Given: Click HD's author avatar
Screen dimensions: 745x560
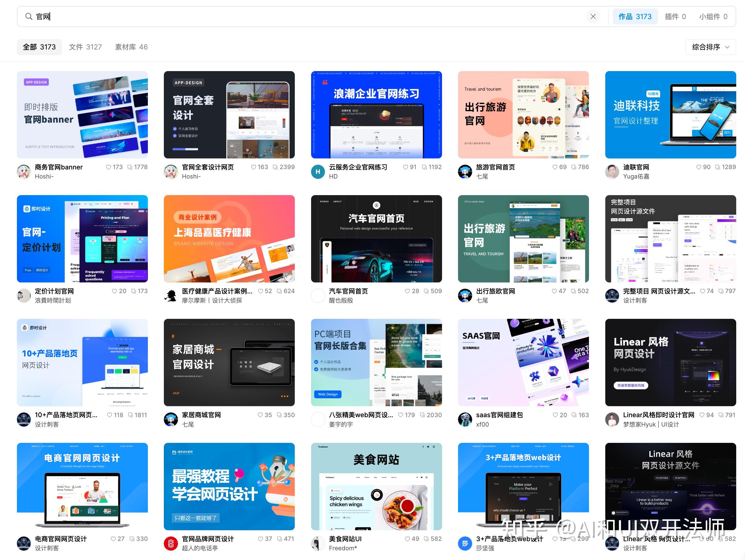Looking at the screenshot, I should coord(318,172).
